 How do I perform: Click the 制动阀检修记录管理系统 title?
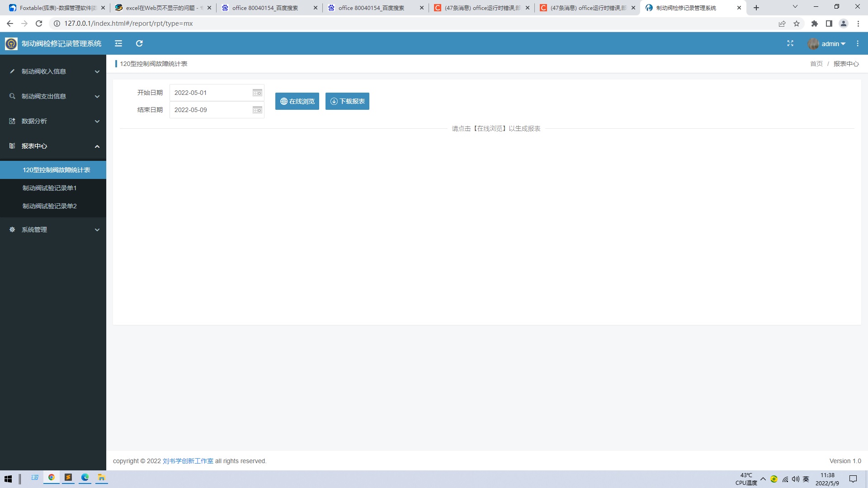click(x=61, y=43)
